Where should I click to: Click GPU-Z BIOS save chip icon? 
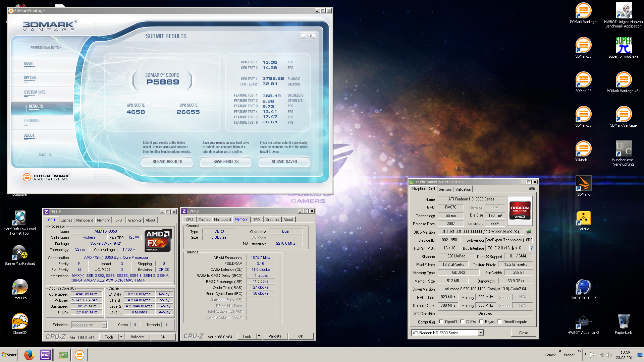529,232
